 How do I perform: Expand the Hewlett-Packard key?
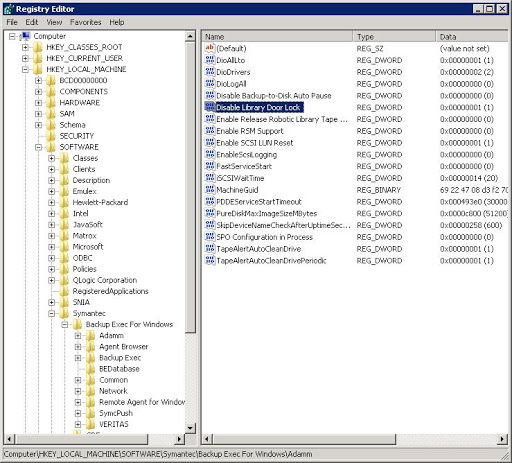pos(52,202)
